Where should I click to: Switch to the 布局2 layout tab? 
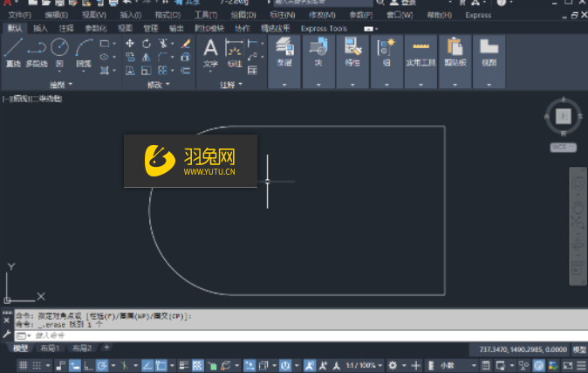[x=82, y=349]
